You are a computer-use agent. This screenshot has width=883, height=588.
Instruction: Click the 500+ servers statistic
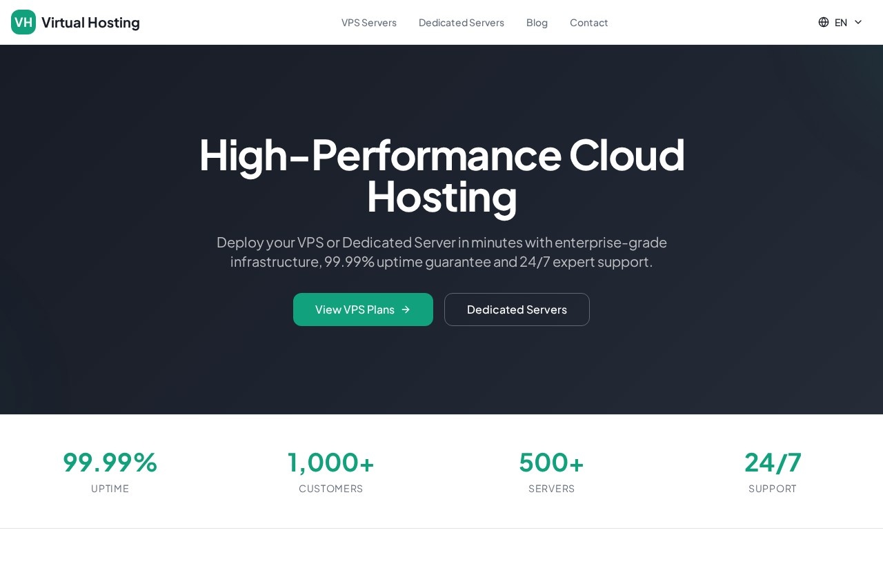pos(551,462)
